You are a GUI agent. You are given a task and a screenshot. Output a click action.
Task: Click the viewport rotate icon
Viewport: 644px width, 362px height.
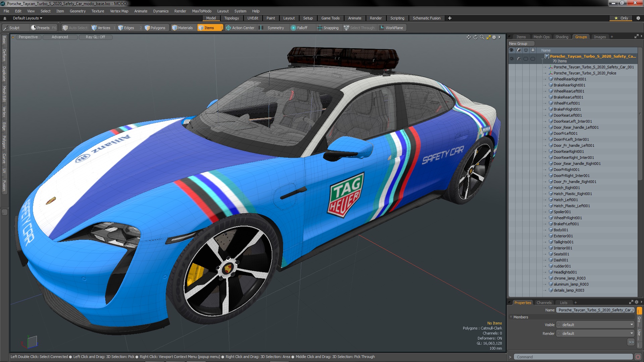coord(475,37)
